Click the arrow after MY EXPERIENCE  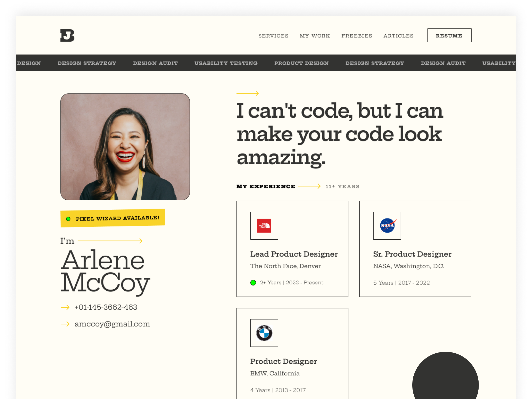(309, 186)
